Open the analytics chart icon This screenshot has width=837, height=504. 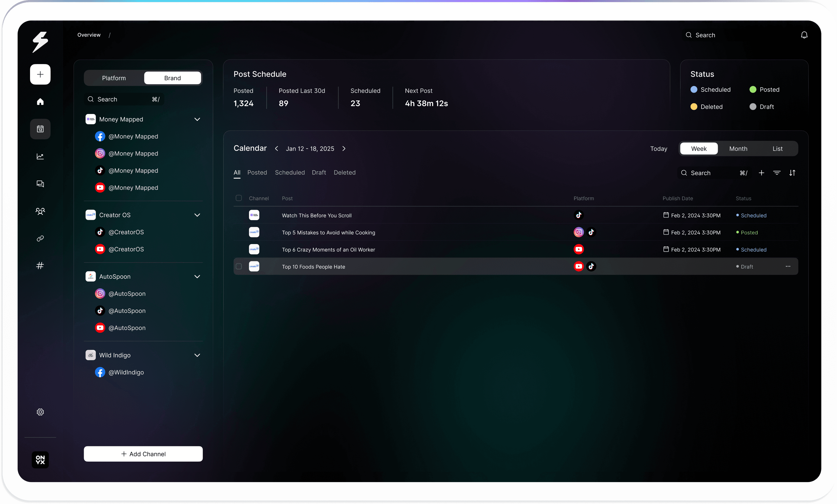coord(40,156)
